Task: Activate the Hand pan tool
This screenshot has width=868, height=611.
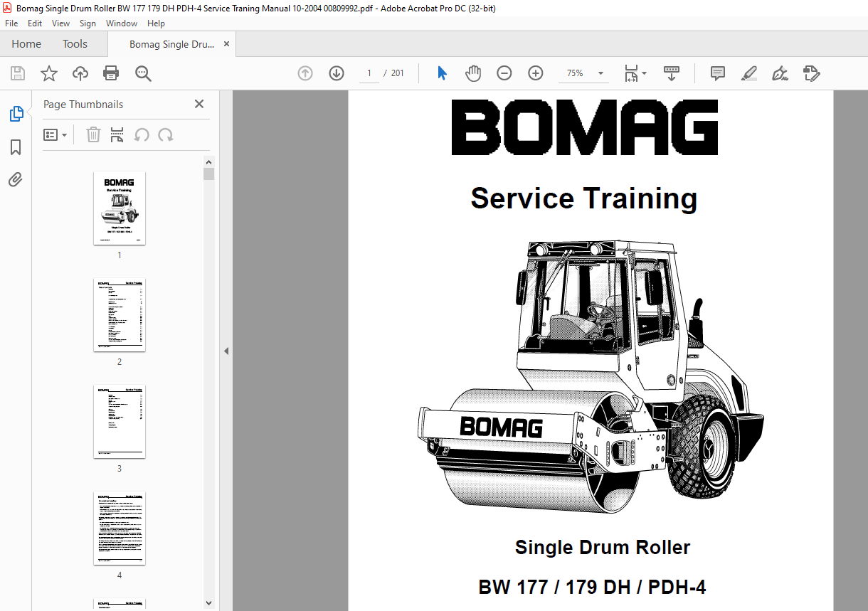Action: click(473, 73)
